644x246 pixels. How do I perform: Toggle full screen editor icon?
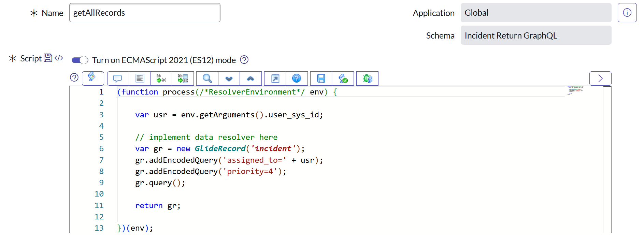(275, 78)
